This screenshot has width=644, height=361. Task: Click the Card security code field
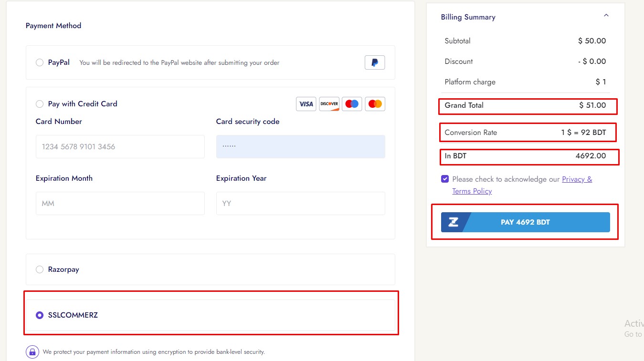[x=300, y=146]
